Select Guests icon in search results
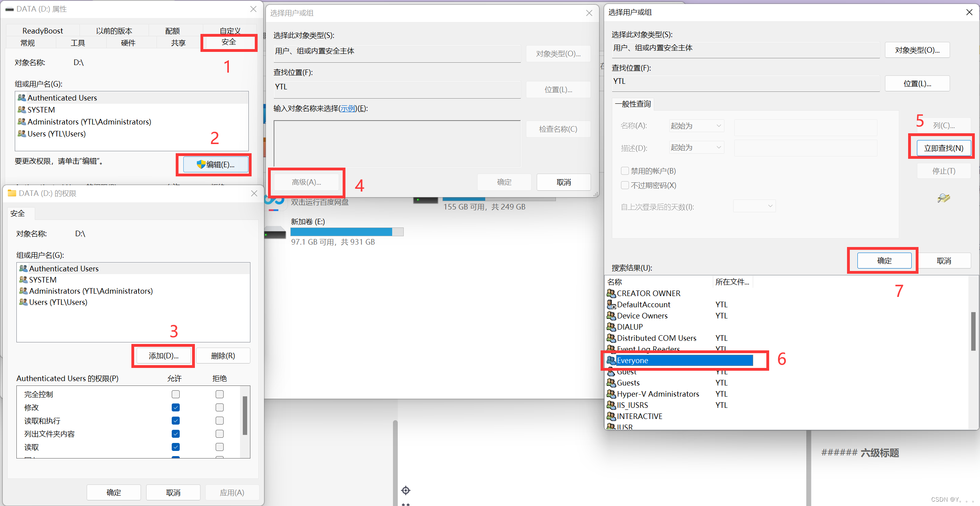The height and width of the screenshot is (506, 980). pyautogui.click(x=611, y=383)
